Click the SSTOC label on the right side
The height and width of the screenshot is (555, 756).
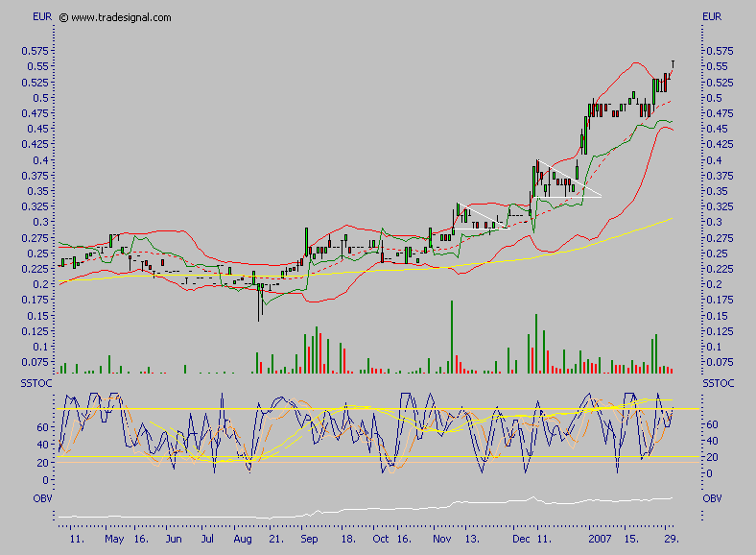pyautogui.click(x=718, y=384)
